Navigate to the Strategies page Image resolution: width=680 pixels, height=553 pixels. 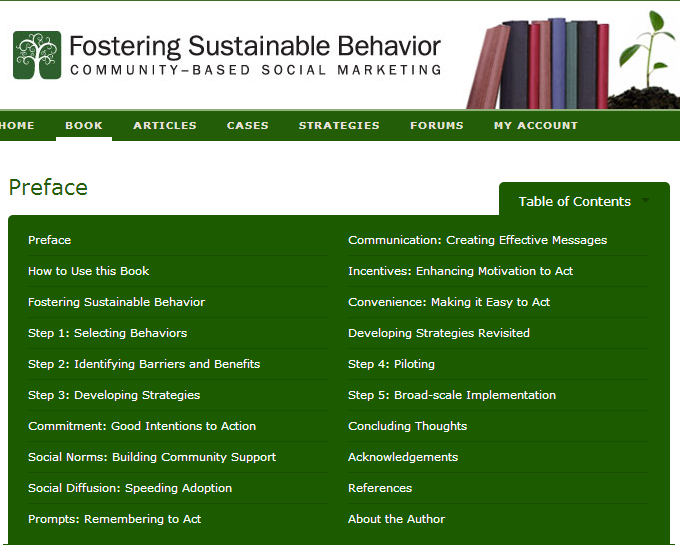tap(339, 126)
